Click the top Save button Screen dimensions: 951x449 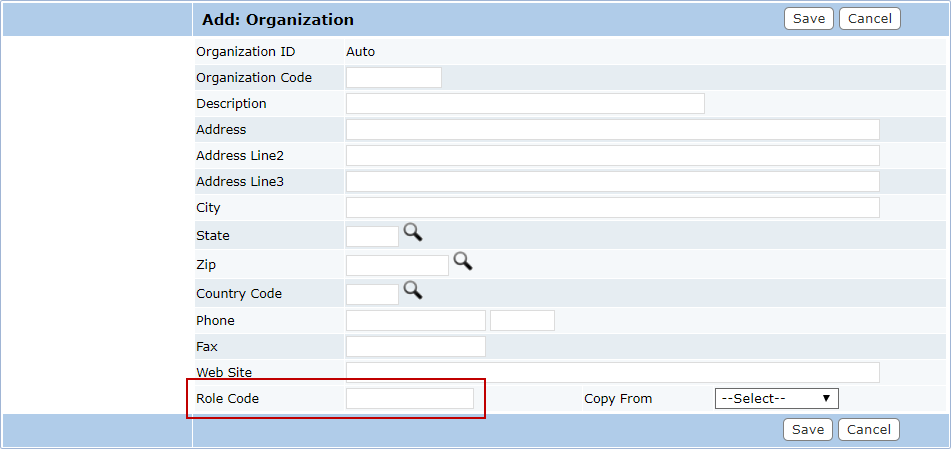point(808,18)
